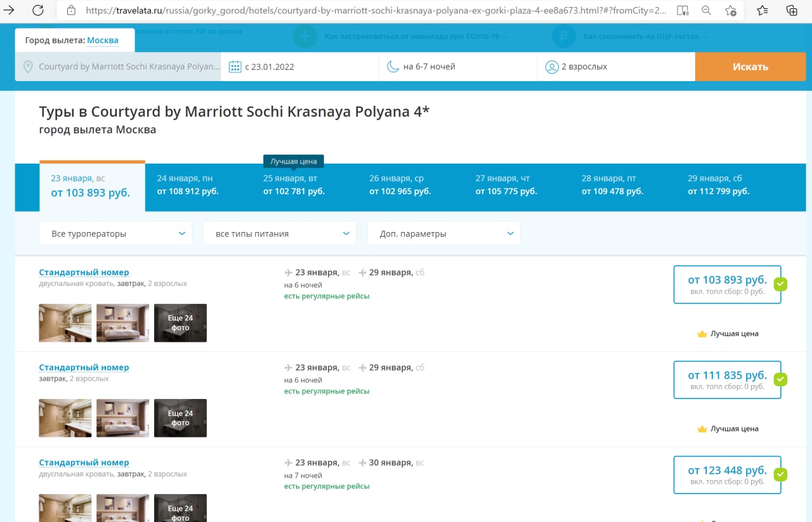Change the travellers selector 2 взрослых

click(x=616, y=67)
